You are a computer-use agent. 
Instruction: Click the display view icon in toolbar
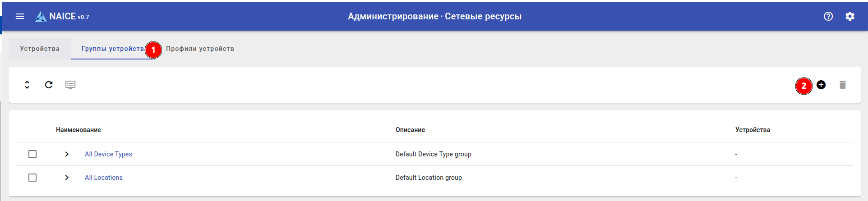tap(70, 85)
